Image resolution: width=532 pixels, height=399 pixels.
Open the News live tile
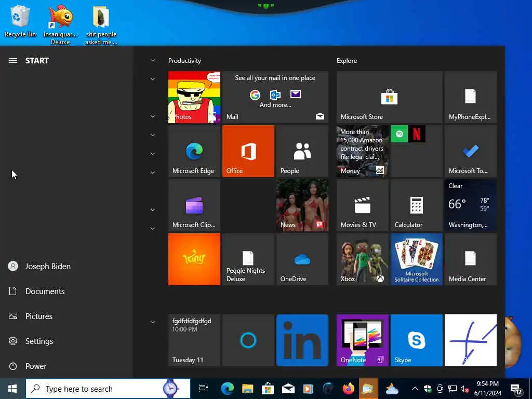pos(302,205)
